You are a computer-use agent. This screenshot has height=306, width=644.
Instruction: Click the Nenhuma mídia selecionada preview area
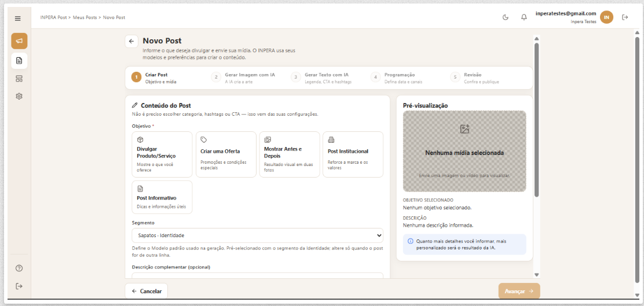coord(464,151)
